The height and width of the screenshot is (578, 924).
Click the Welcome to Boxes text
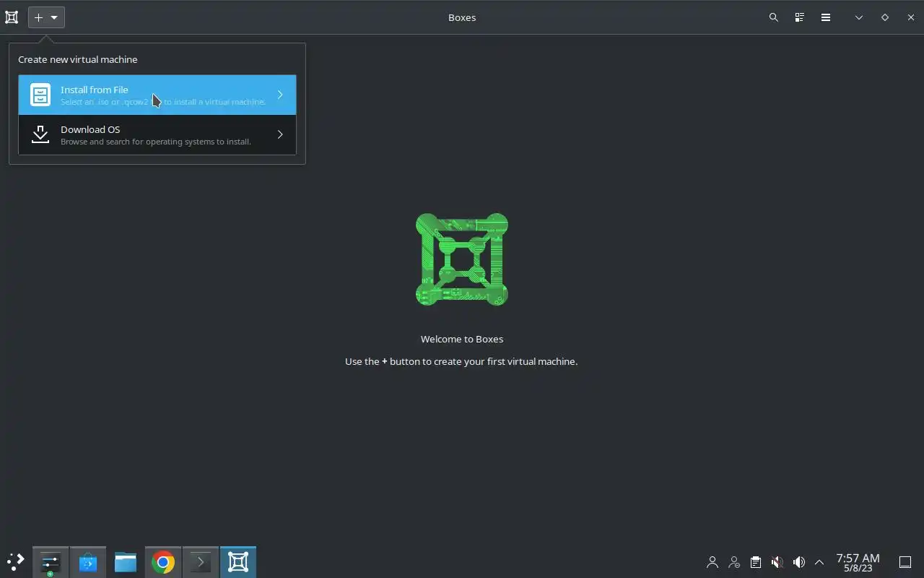(x=462, y=339)
